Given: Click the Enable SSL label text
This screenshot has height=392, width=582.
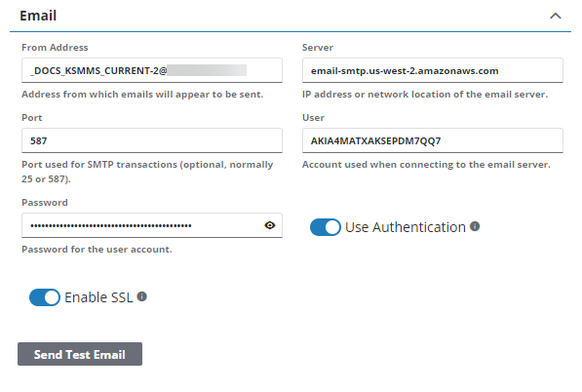Looking at the screenshot, I should coord(98,297).
